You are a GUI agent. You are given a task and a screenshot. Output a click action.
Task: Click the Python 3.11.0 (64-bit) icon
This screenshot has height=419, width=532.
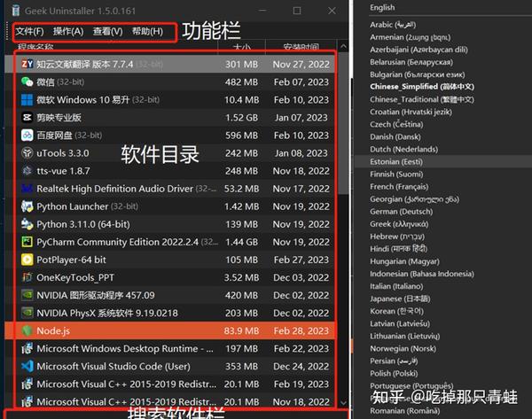(27, 224)
